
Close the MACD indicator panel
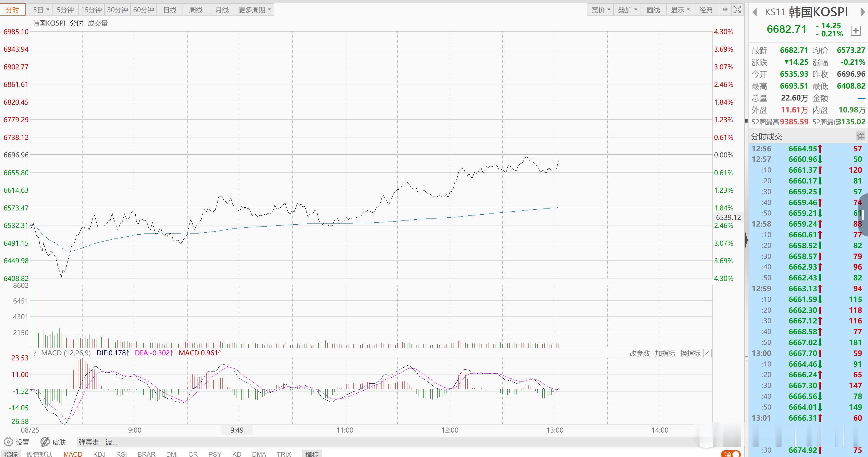[708, 353]
